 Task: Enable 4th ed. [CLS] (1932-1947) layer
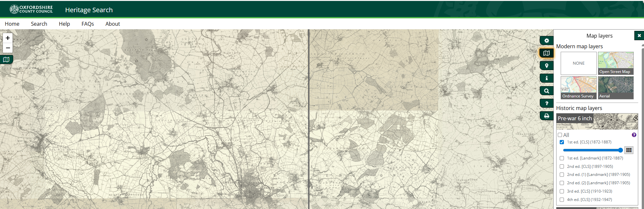point(562,200)
